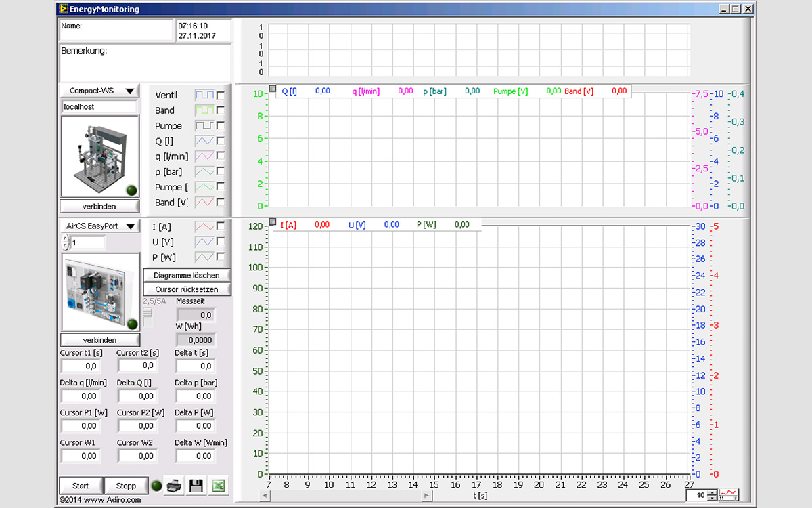Increase the time-span value with up arrow
The image size is (812, 508).
pos(713,492)
